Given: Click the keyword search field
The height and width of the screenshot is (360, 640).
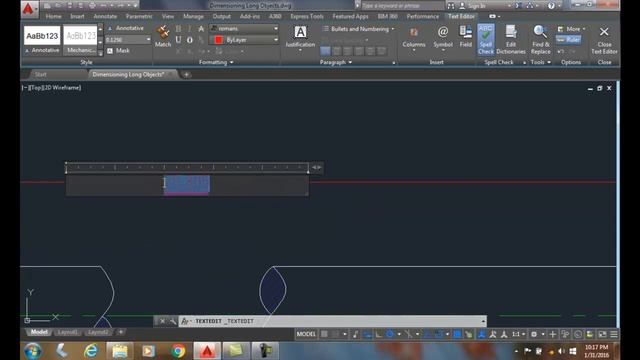Looking at the screenshot, I should (402, 6).
